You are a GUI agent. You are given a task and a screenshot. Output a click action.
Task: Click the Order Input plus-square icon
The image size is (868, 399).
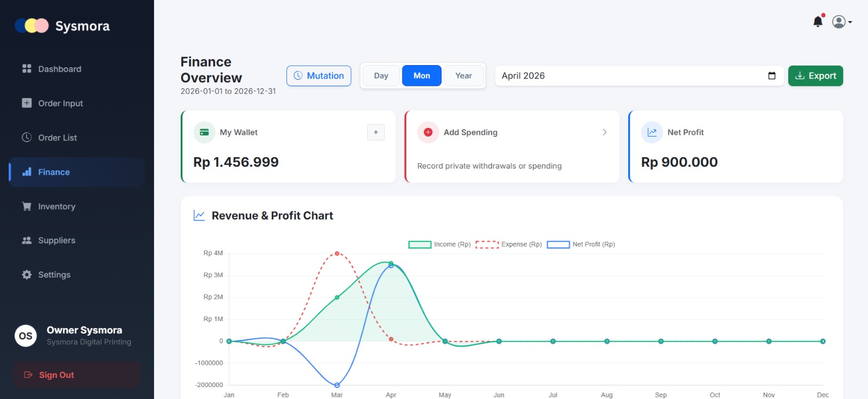(x=27, y=103)
